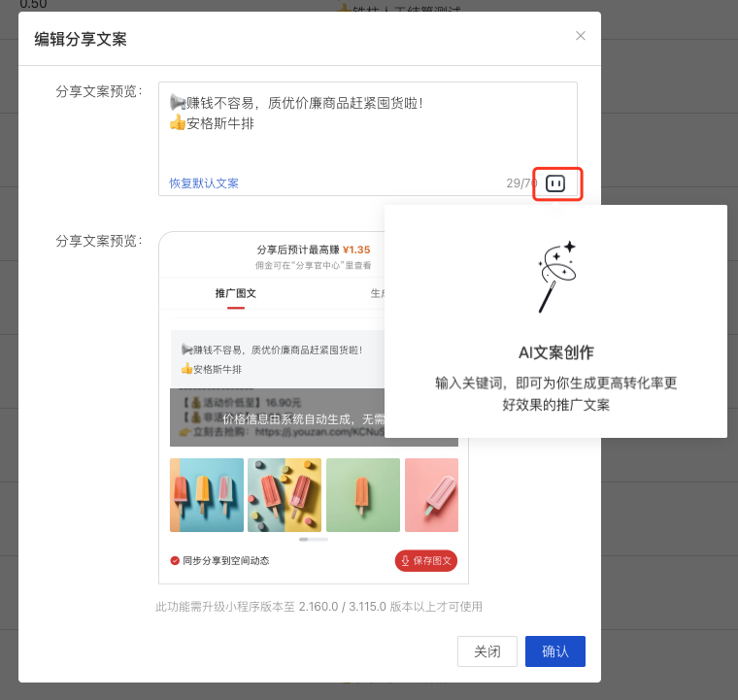The image size is (738, 700).
Task: Select the 推广图文 tab
Action: 236,293
